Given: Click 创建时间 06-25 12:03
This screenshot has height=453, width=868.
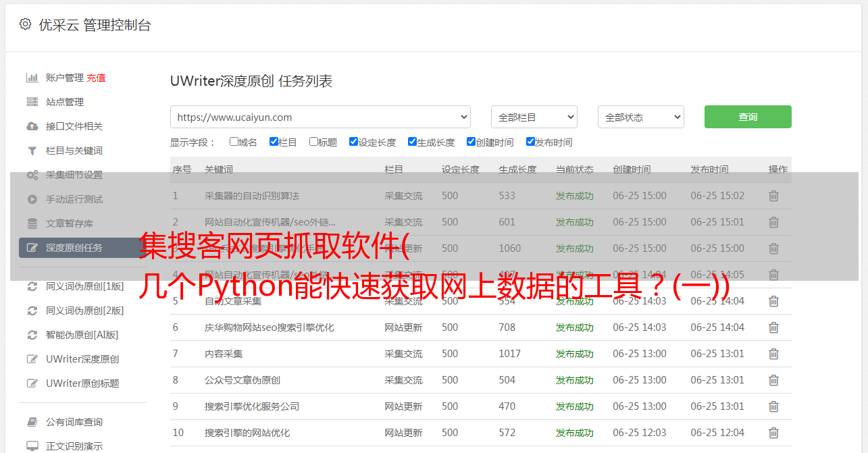Looking at the screenshot, I should [x=640, y=433].
